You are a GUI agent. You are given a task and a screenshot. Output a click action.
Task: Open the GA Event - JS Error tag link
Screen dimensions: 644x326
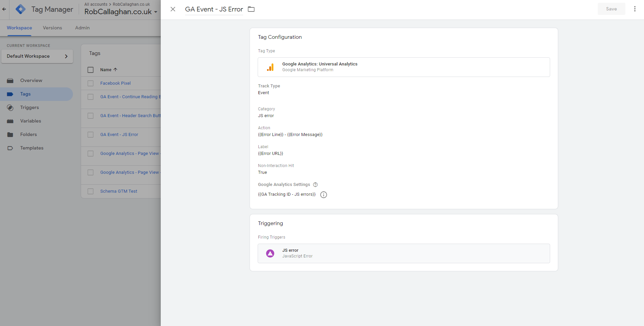tap(119, 134)
